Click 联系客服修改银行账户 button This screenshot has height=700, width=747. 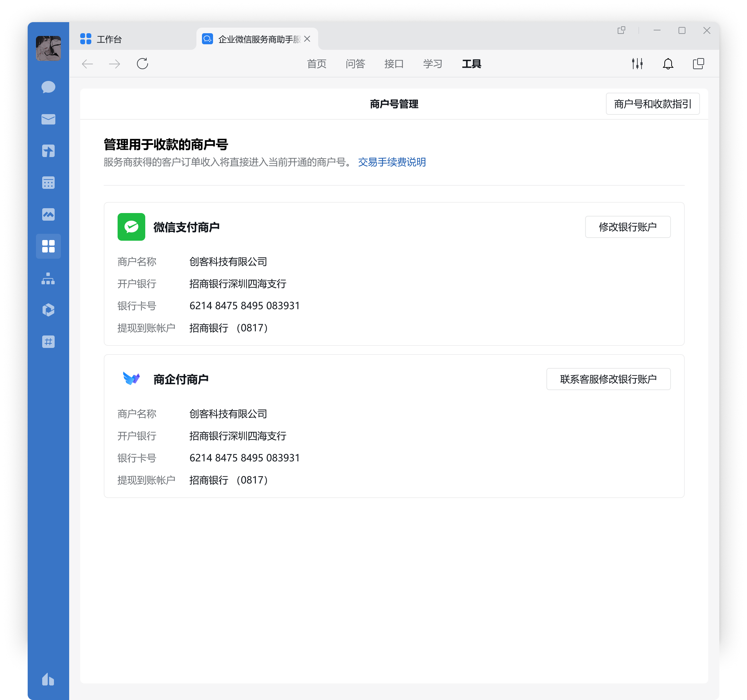(608, 379)
